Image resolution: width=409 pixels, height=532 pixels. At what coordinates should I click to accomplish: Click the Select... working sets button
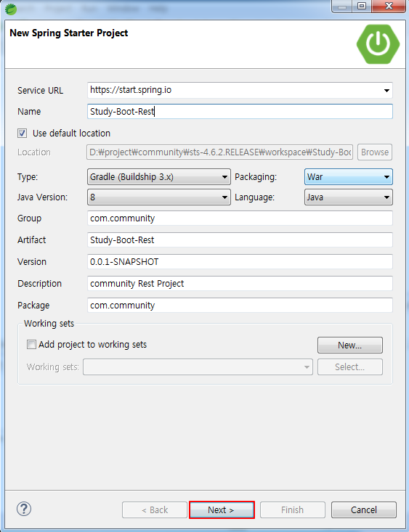coord(350,367)
